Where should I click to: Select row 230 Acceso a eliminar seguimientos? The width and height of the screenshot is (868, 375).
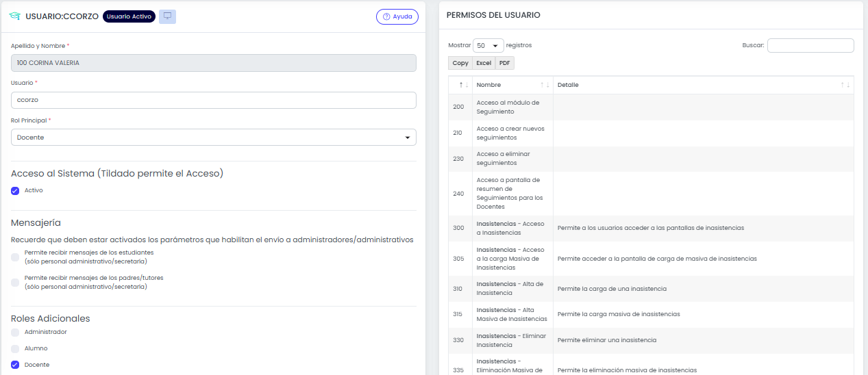[651, 159]
